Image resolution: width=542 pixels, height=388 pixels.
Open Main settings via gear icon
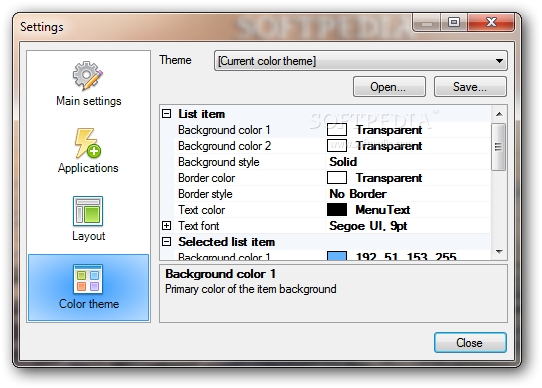coord(88,75)
